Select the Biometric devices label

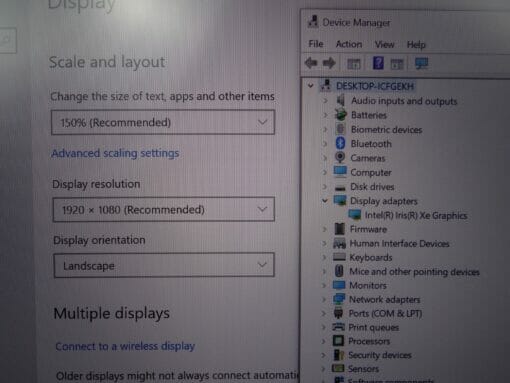[x=386, y=129]
